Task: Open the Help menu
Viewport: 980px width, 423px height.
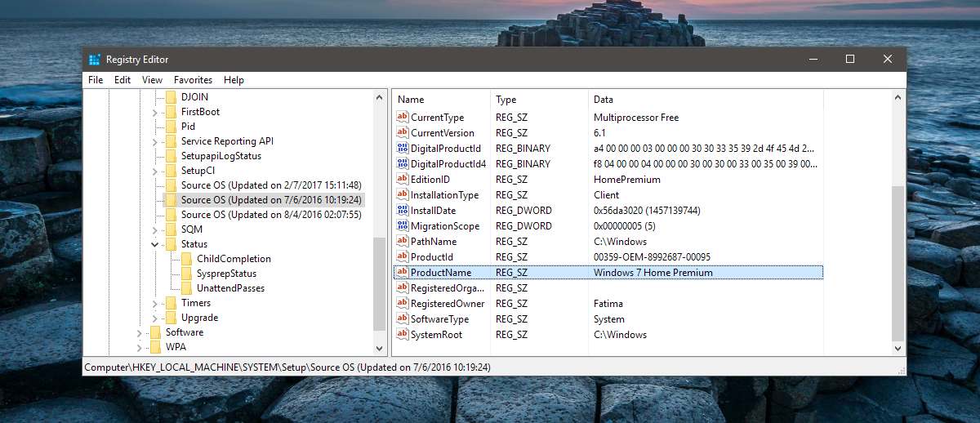Action: 234,80
